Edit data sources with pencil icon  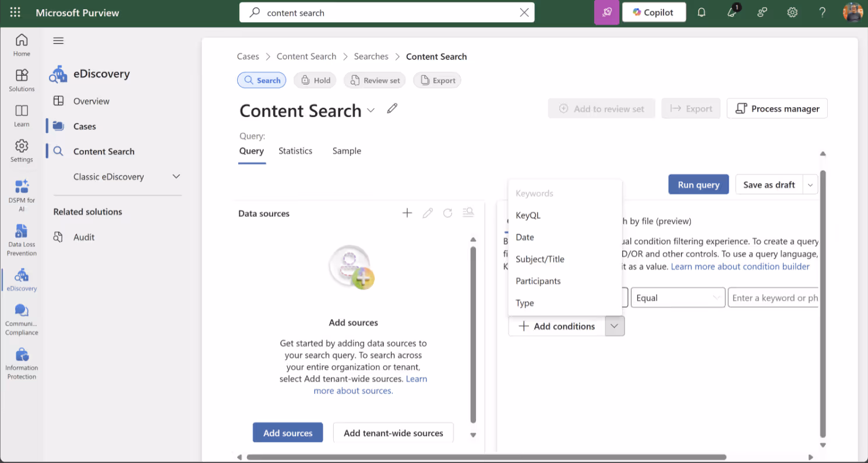[428, 213]
